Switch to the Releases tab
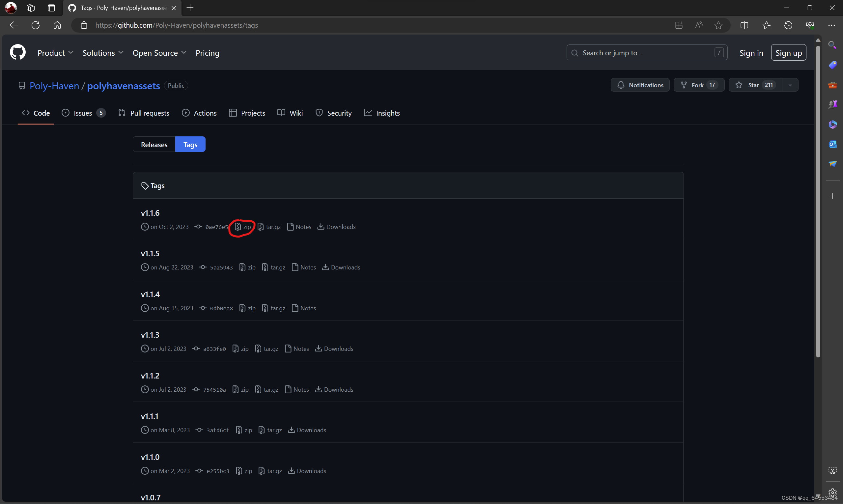Viewport: 843px width, 504px height. (x=154, y=144)
